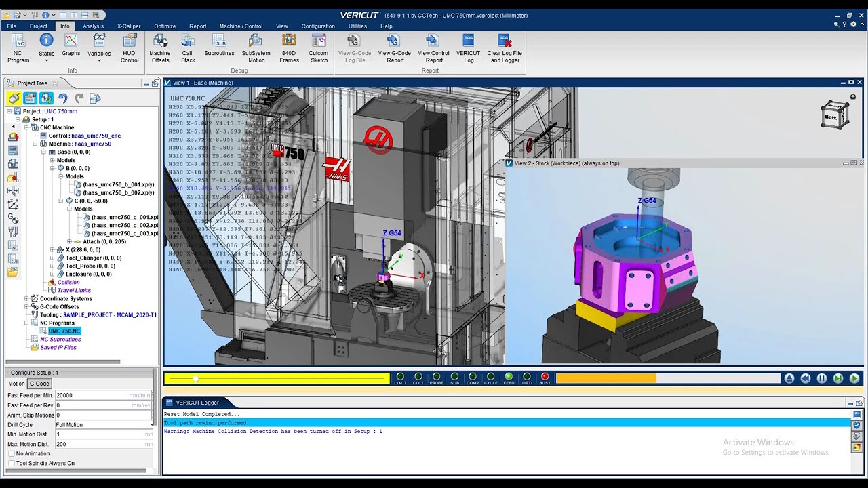Click Rewind NC program playback button

[x=806, y=379]
